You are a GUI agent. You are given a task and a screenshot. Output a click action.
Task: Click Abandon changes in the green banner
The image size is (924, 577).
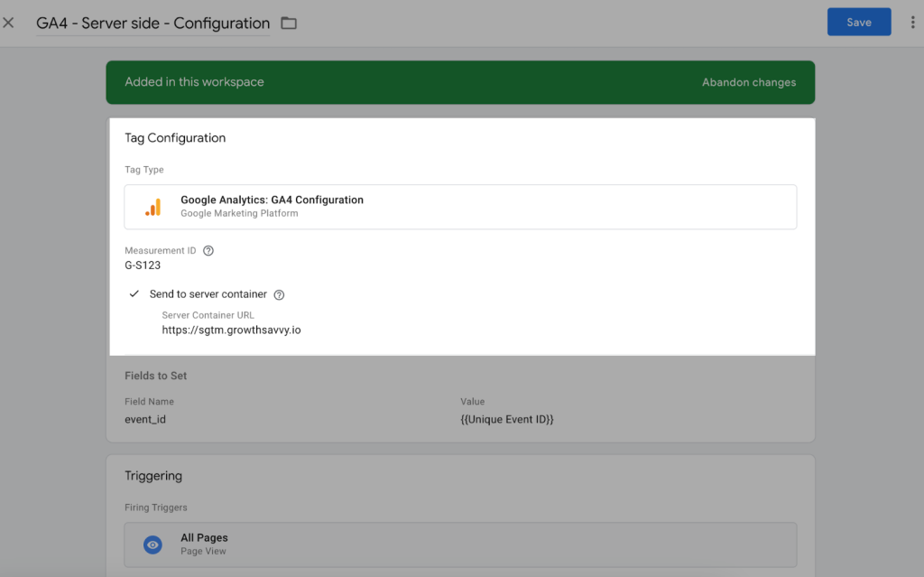pyautogui.click(x=748, y=82)
